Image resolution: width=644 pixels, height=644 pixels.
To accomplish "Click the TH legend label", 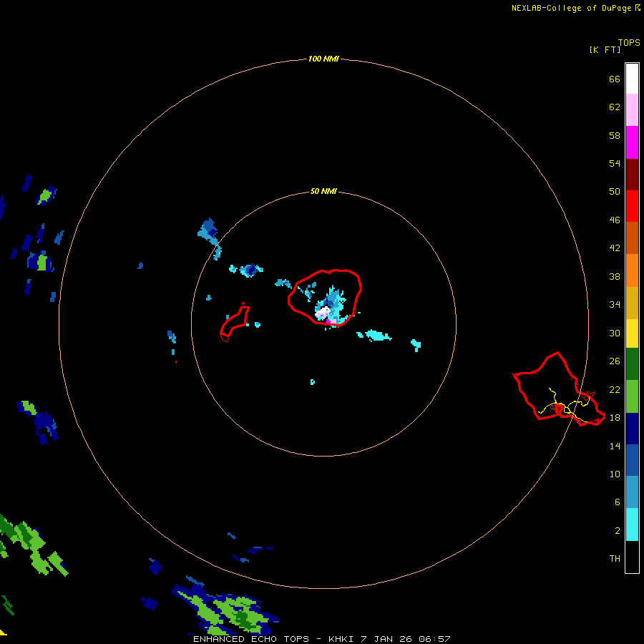I will click(615, 558).
